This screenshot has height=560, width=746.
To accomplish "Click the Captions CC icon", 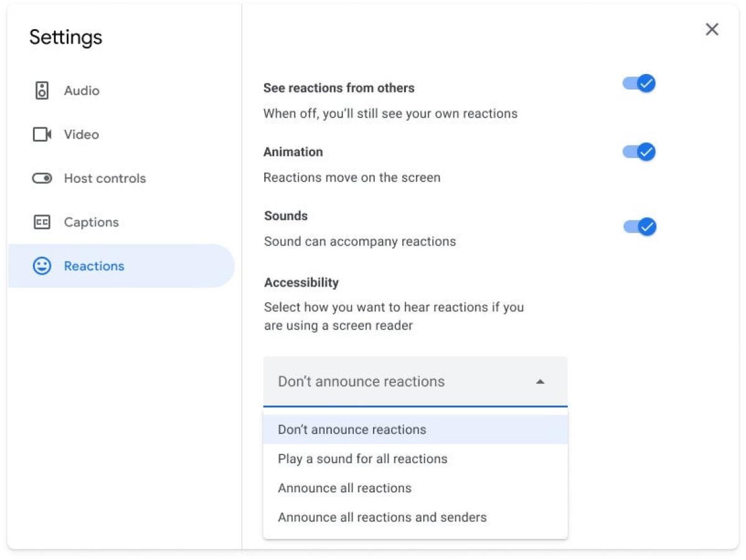I will point(42,222).
